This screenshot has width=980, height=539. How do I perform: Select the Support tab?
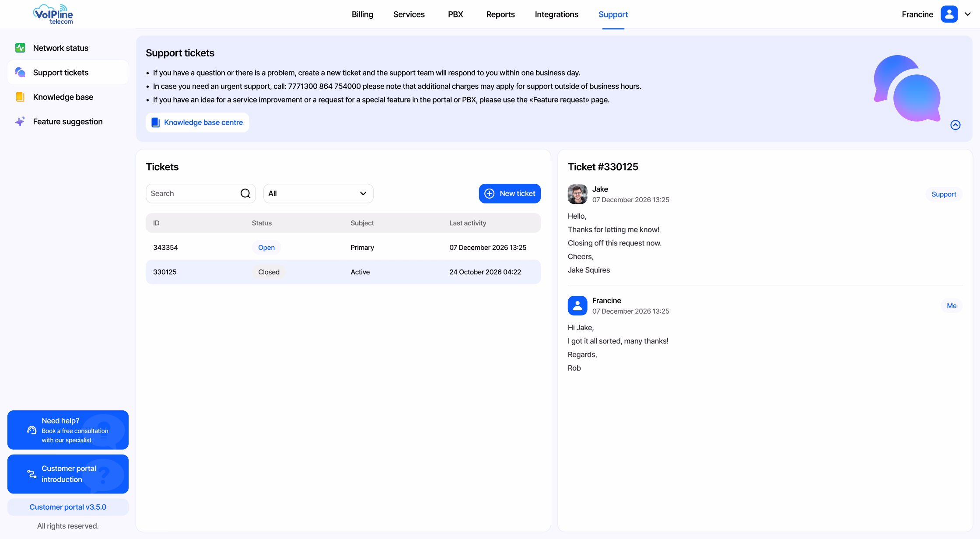(x=613, y=14)
